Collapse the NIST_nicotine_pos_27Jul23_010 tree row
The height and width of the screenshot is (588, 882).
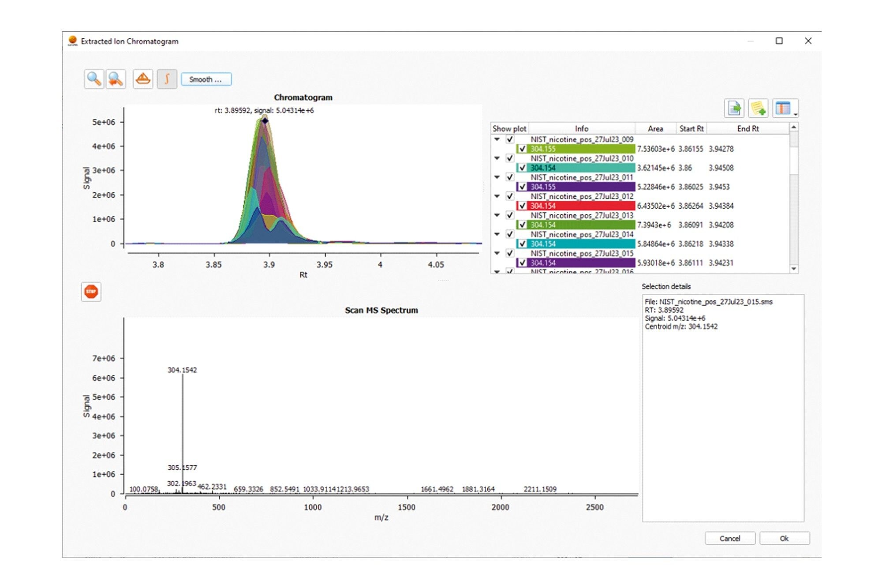click(x=497, y=158)
